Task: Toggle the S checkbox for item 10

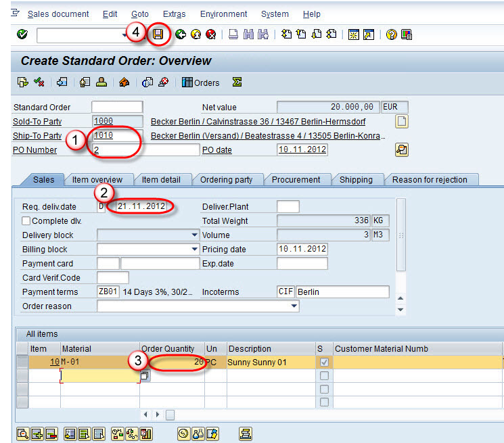Action: [324, 363]
